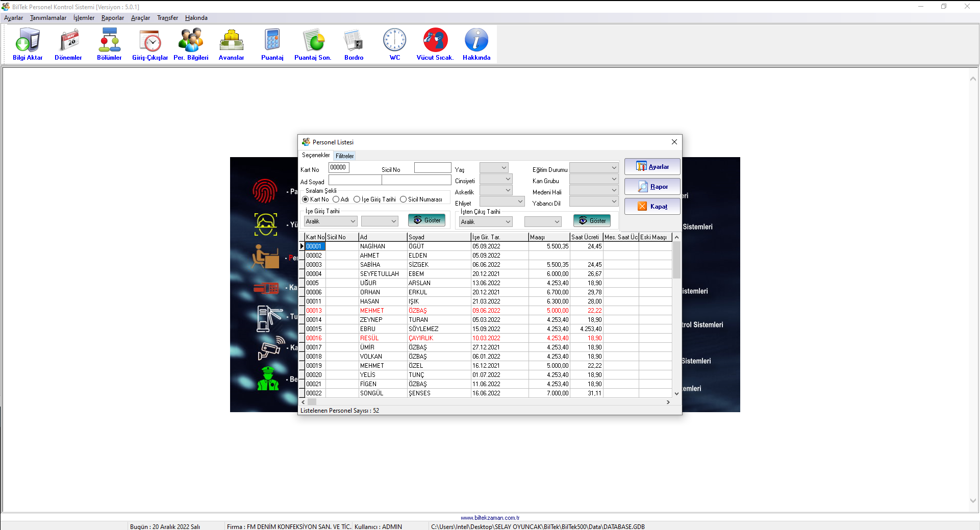Click the security camera icon in the background

point(271,347)
